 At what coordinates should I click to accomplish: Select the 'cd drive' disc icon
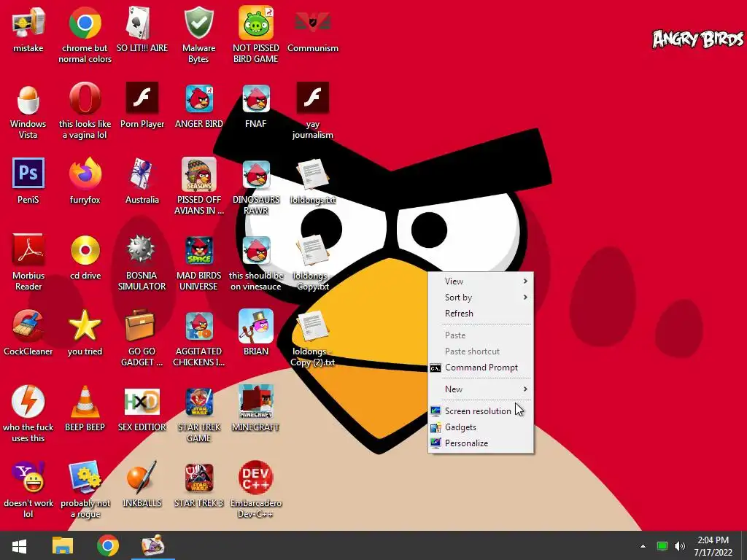[85, 249]
